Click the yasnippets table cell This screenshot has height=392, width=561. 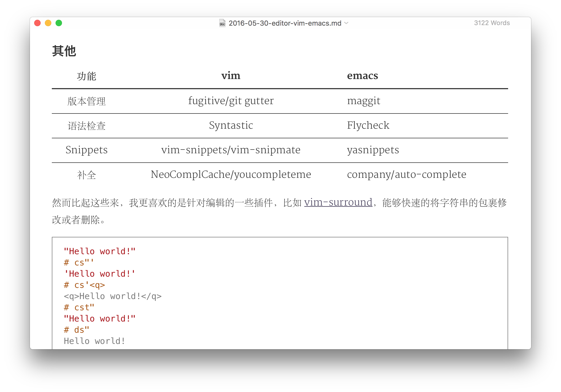point(373,150)
